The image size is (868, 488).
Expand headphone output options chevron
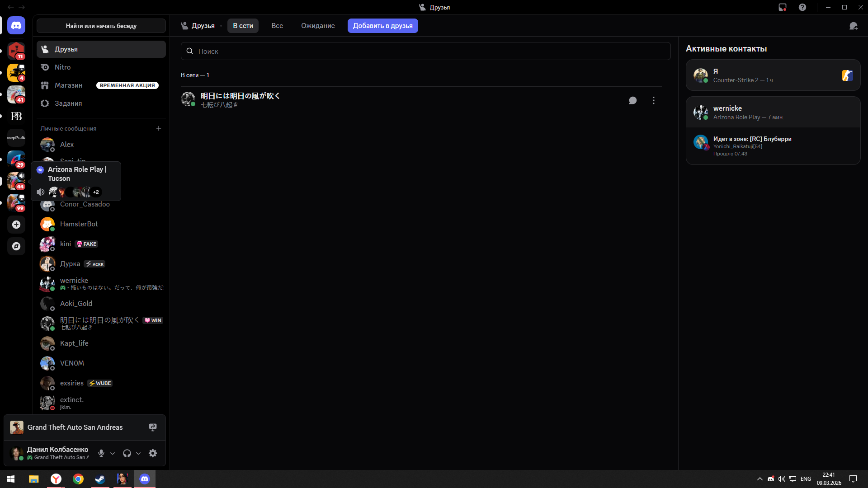138,453
